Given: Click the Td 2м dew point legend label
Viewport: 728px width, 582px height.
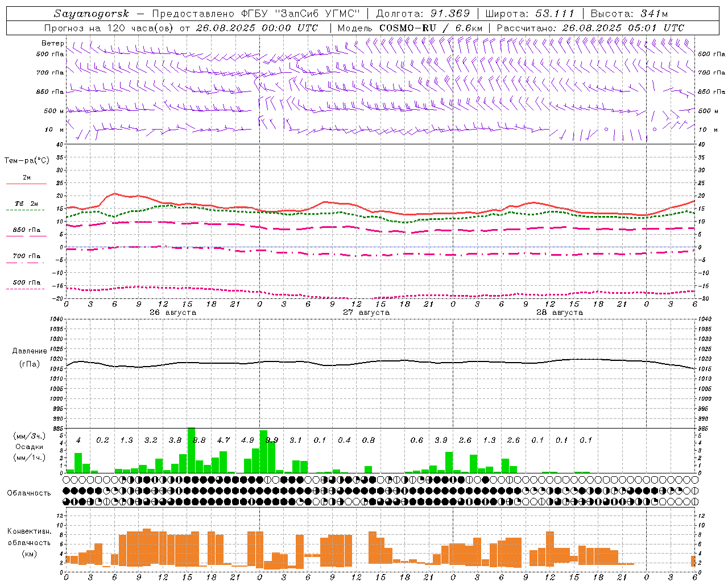Looking at the screenshot, I should (x=27, y=203).
